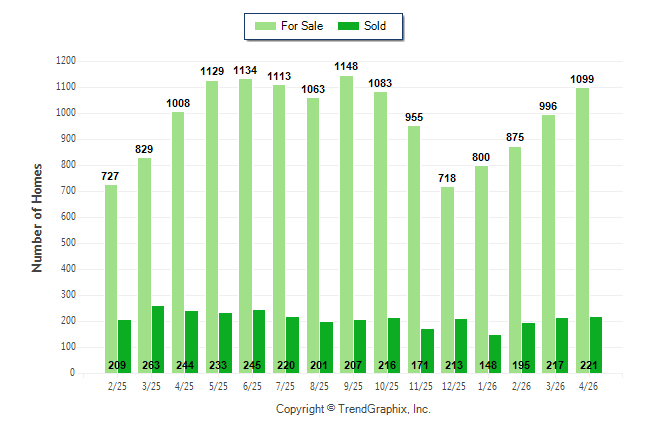
Task: Select the 9/25 For Sale bar with 1148
Action: click(346, 225)
